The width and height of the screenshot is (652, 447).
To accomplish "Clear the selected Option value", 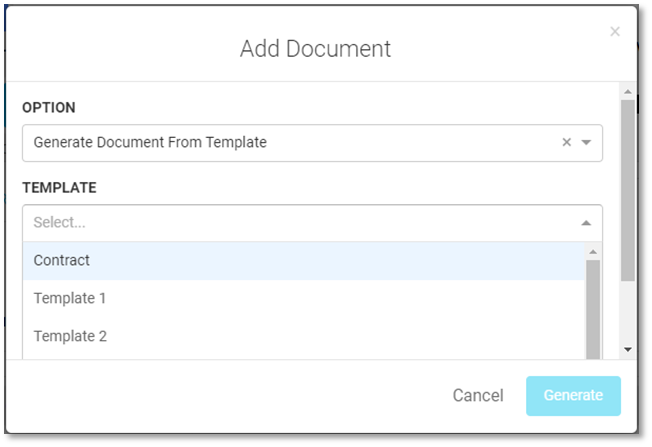I will click(566, 142).
